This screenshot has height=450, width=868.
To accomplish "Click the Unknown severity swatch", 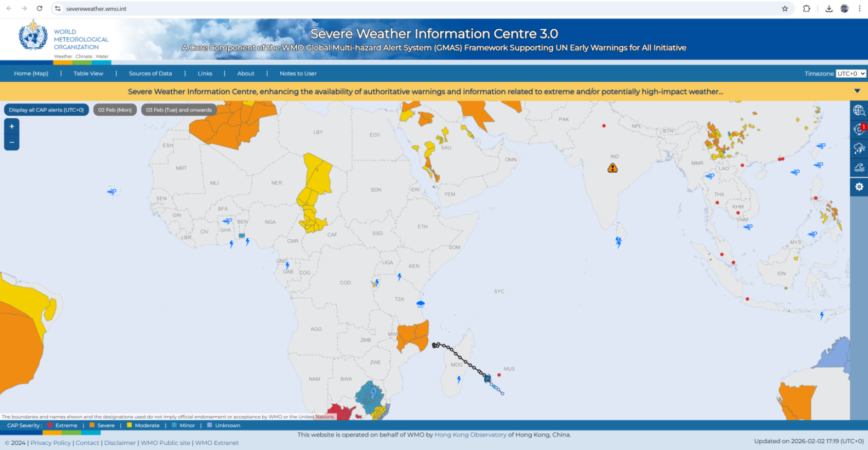I will [209, 425].
